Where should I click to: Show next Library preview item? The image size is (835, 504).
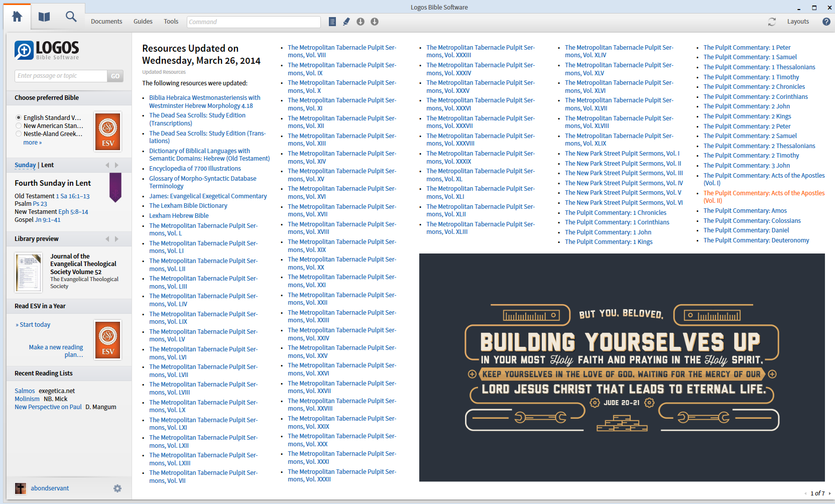(x=116, y=239)
